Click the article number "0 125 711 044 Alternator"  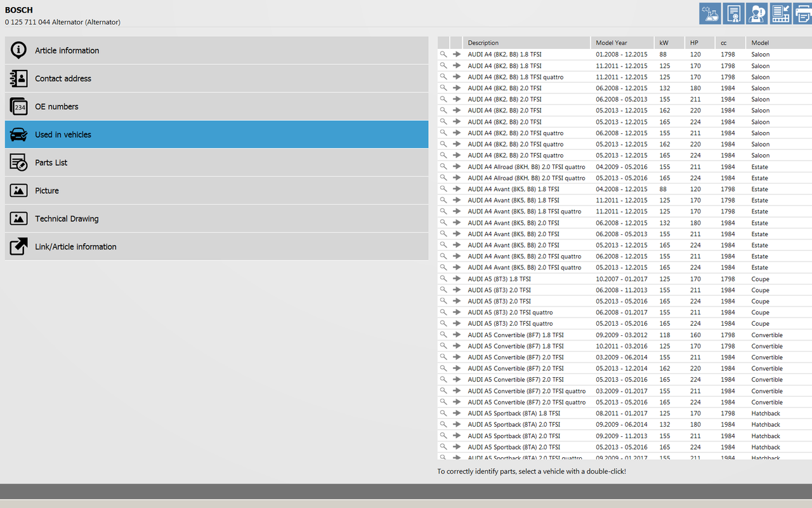click(63, 22)
